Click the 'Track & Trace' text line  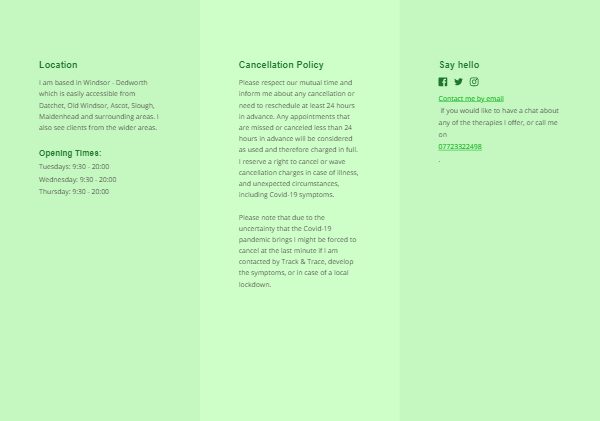click(x=296, y=261)
